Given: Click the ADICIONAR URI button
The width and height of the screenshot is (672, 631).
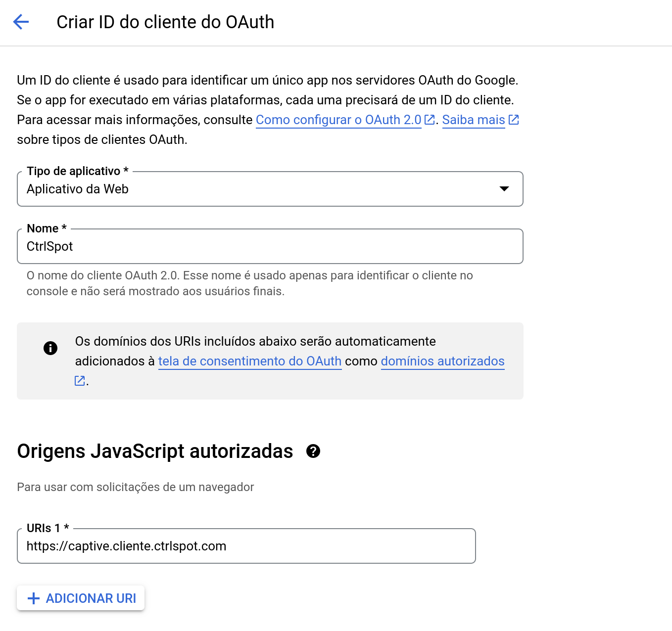Looking at the screenshot, I should click(x=81, y=598).
